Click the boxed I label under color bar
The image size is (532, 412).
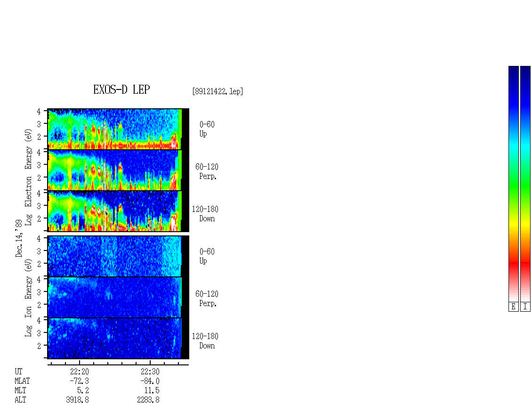click(x=525, y=307)
